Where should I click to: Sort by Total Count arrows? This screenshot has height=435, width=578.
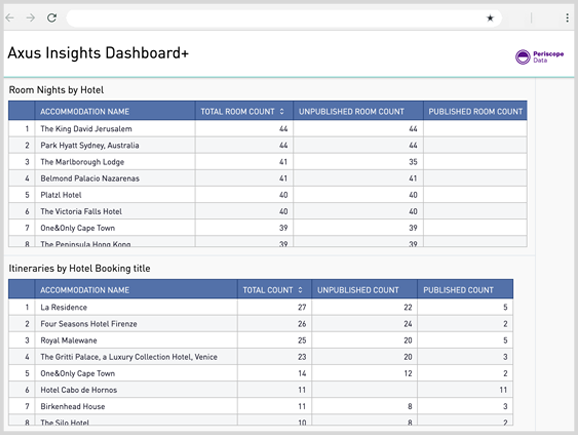(300, 290)
